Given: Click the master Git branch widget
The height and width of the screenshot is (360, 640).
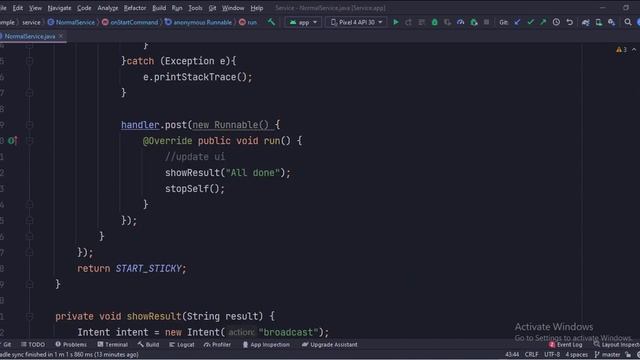Looking at the screenshot, I should point(607,355).
